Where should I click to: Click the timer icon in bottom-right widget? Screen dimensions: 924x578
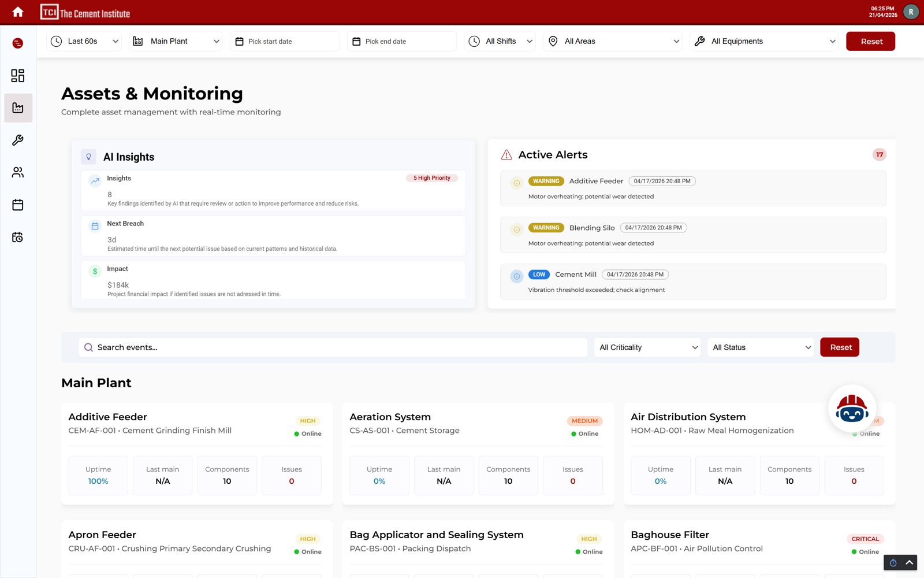(893, 562)
